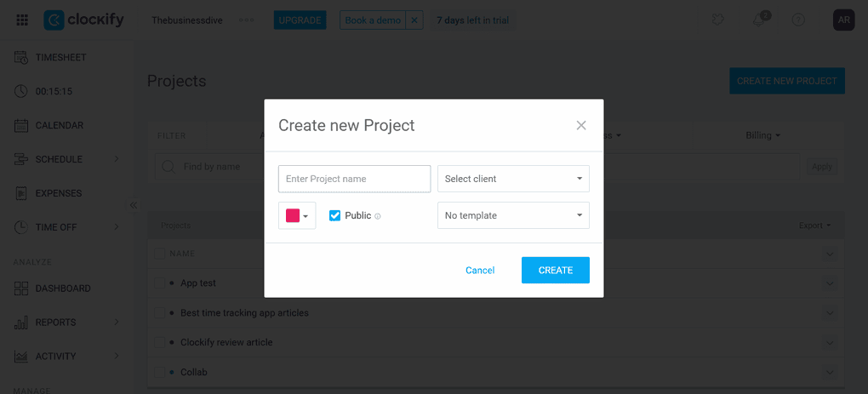
Task: Open the Billing filter dropdown
Action: pos(762,135)
